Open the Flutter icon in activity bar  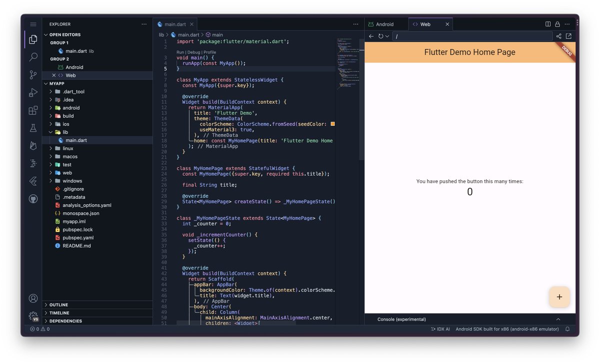click(33, 181)
